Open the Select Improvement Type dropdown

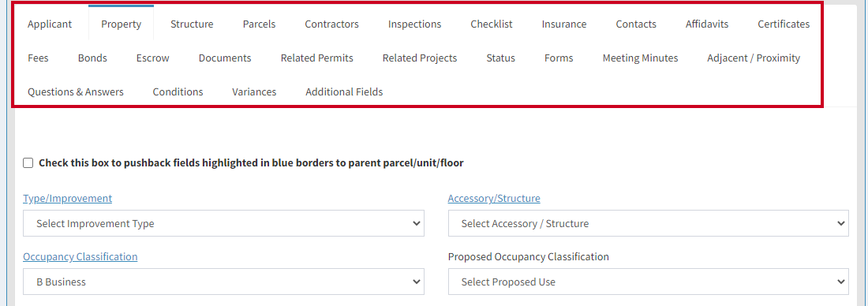(x=223, y=223)
